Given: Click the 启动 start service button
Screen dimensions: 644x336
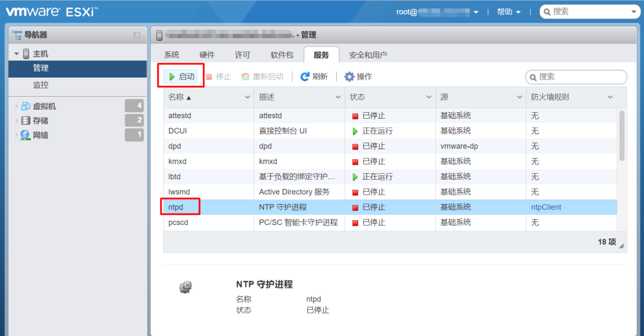Looking at the screenshot, I should (x=181, y=76).
